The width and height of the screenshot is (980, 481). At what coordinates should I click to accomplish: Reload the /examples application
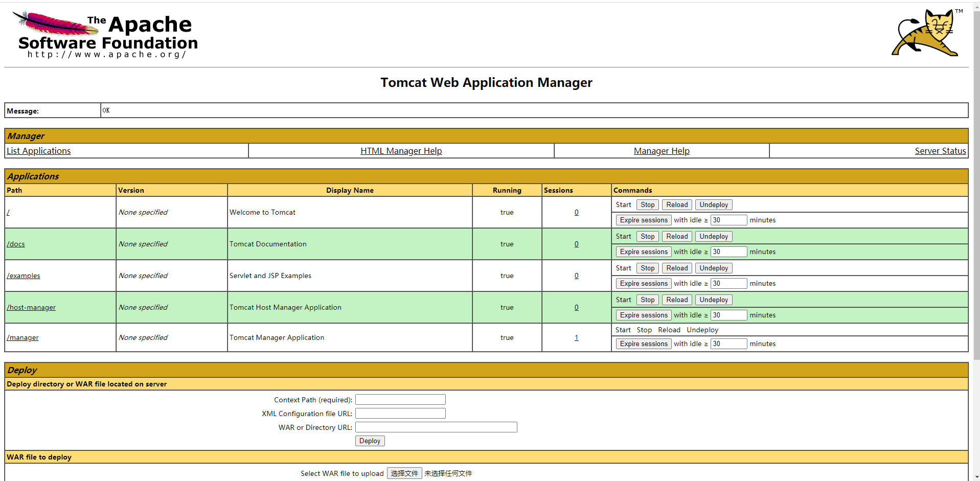[677, 268]
